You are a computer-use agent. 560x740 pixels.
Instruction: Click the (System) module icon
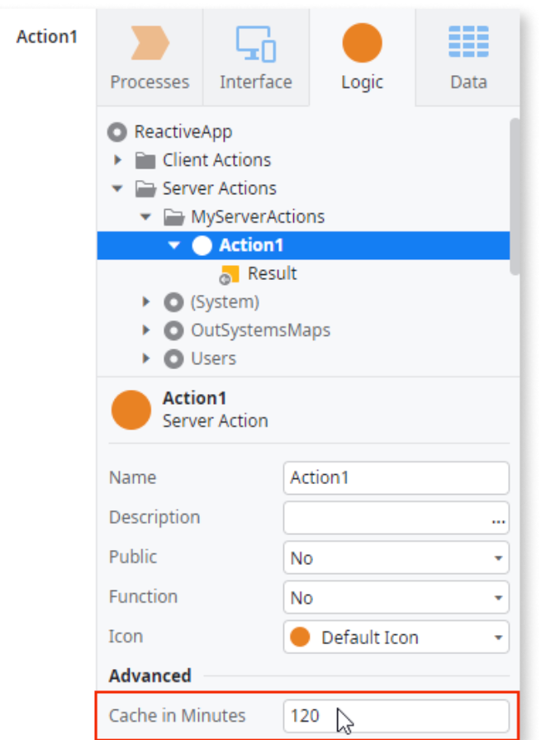(x=173, y=302)
